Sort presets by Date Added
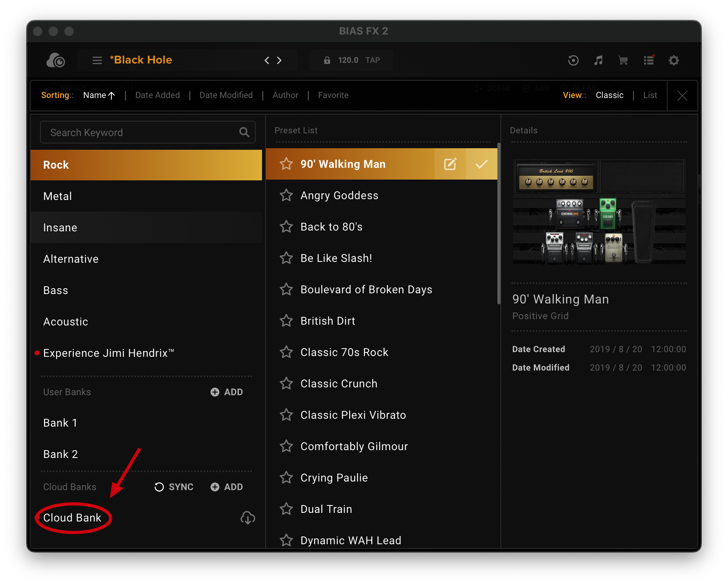Screen dimensions: 728x585 click(157, 95)
